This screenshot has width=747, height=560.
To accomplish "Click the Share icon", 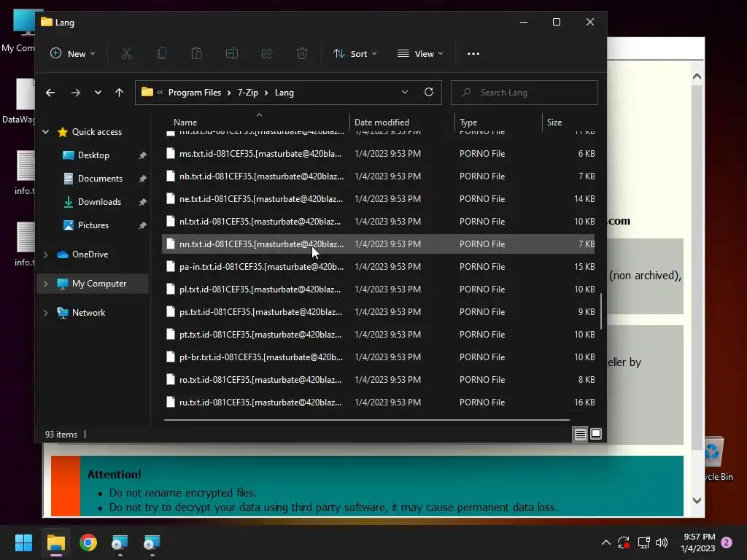I will [267, 54].
